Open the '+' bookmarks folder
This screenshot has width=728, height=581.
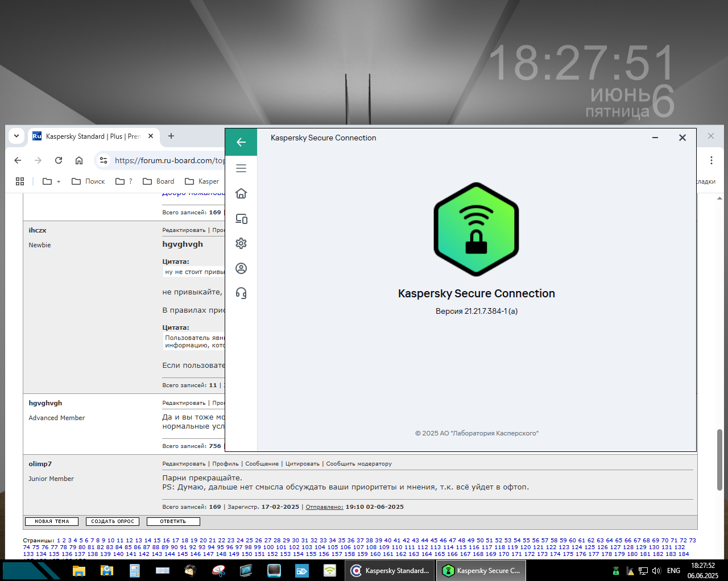tap(52, 181)
